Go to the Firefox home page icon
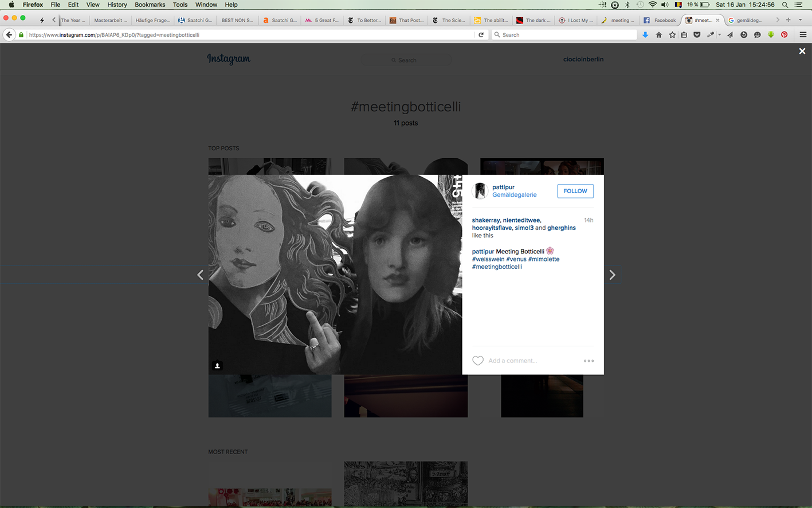 click(659, 35)
